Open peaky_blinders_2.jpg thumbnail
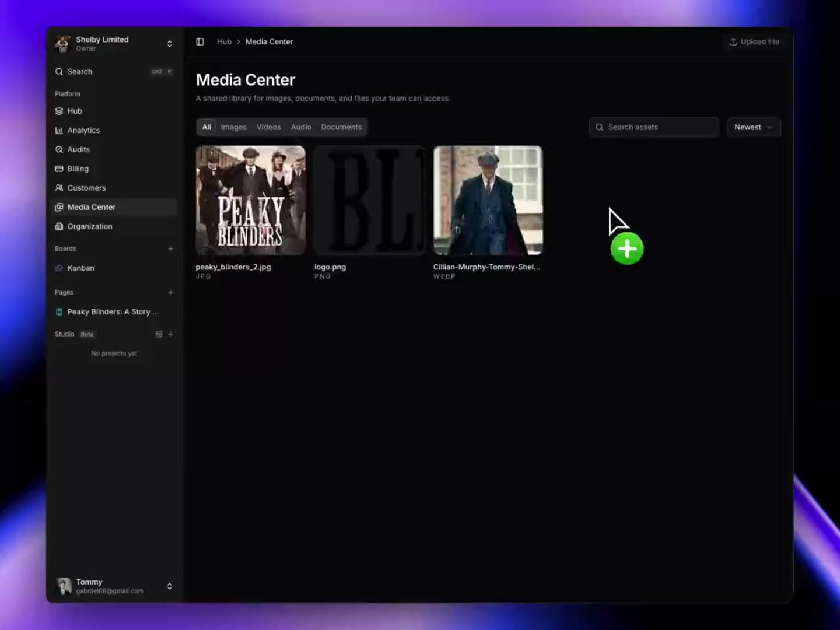Screen dimensions: 840x630 [x=250, y=200]
